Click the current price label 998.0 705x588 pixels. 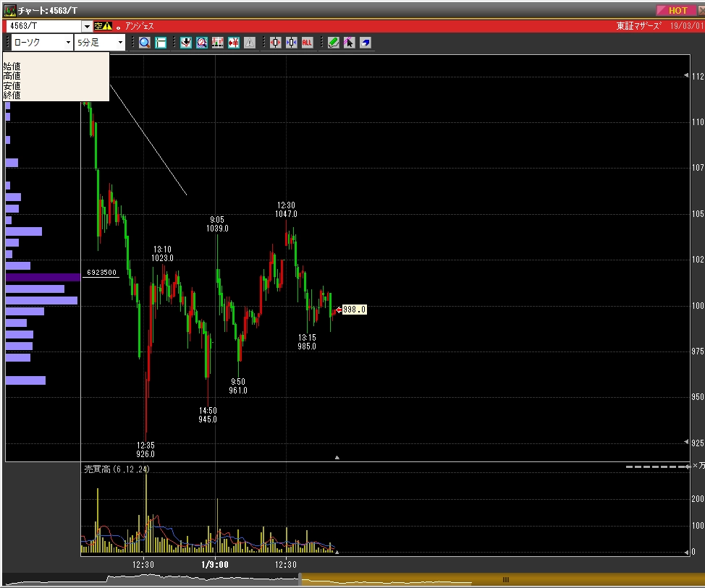[x=354, y=310]
